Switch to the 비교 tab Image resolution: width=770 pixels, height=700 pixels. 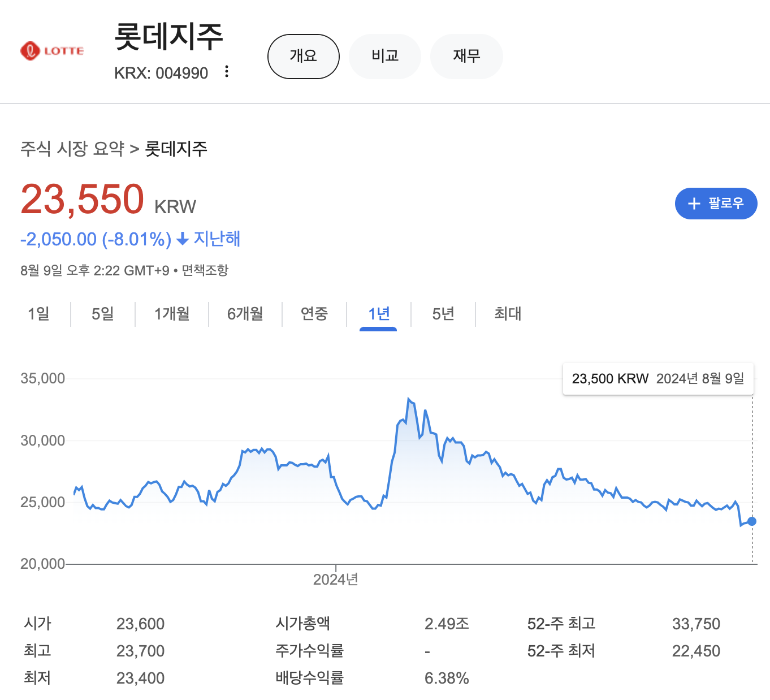(x=385, y=56)
